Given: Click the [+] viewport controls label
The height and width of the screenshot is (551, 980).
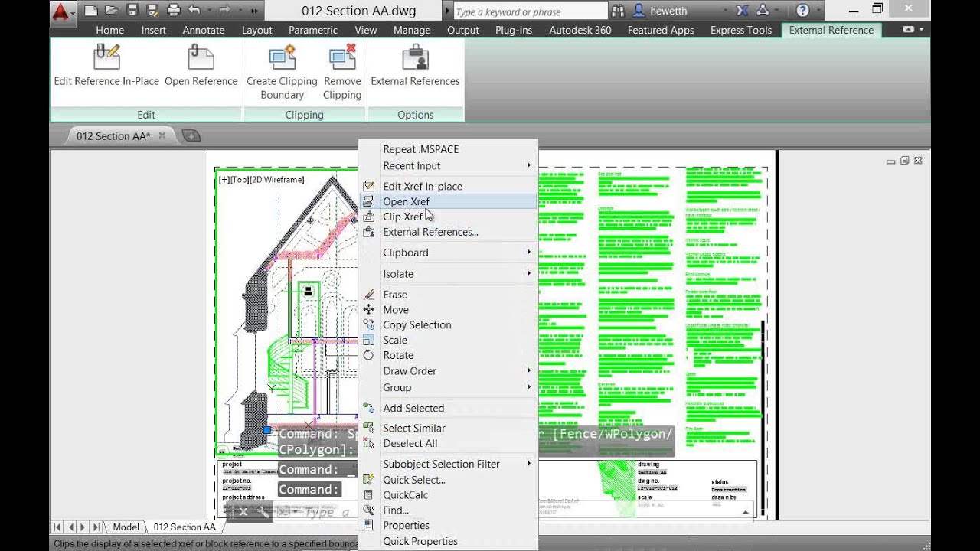Looking at the screenshot, I should [224, 180].
